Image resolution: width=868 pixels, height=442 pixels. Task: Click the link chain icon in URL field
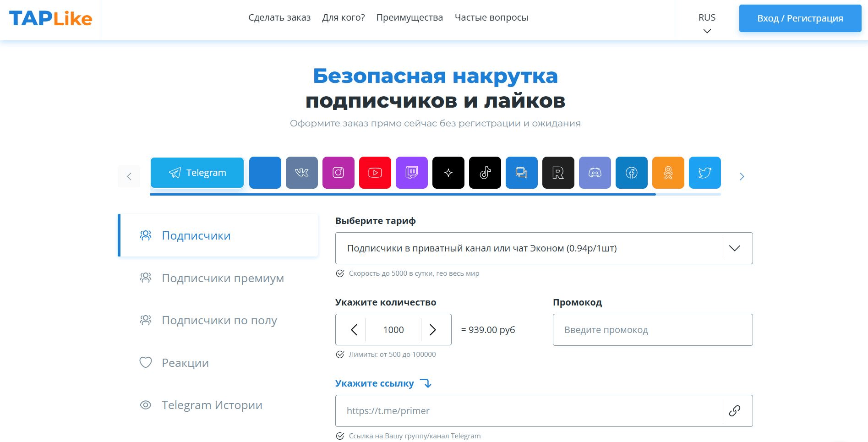point(735,411)
